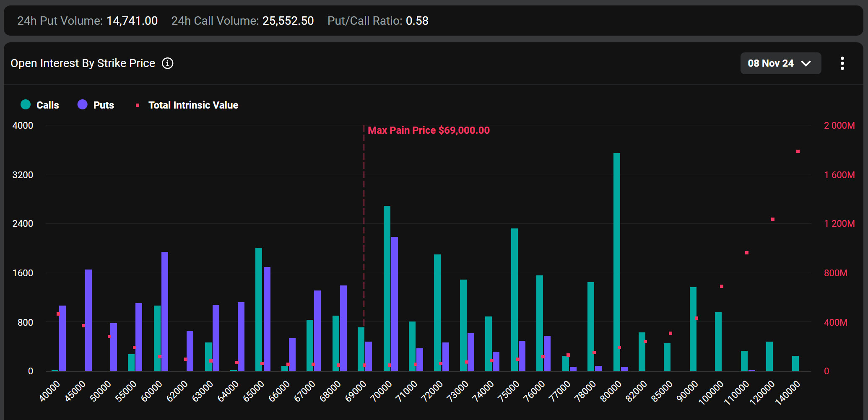Screen dimensions: 868x420
Task: Click the 2 000M right axis label
Action: 839,125
